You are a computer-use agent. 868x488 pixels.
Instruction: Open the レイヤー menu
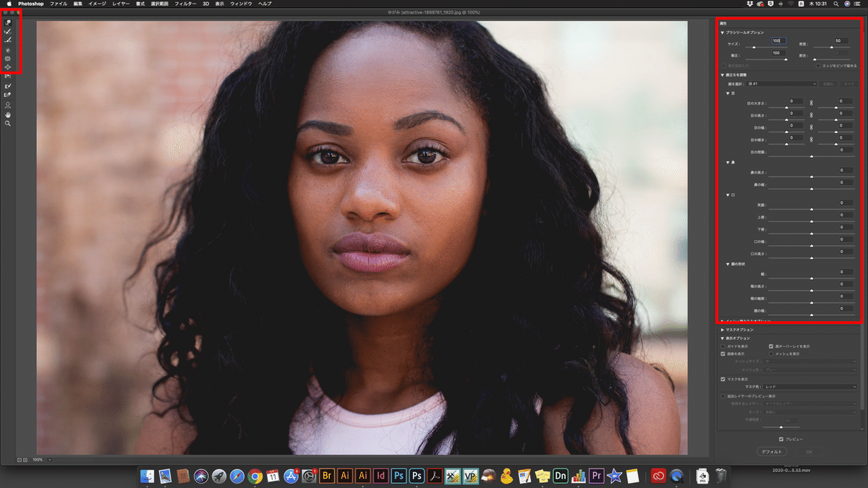[x=121, y=4]
